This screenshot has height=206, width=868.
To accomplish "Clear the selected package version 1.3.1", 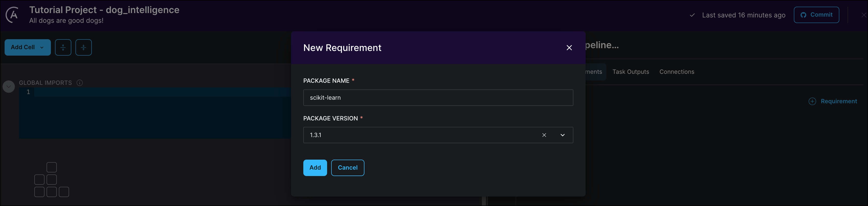I will point(544,135).
